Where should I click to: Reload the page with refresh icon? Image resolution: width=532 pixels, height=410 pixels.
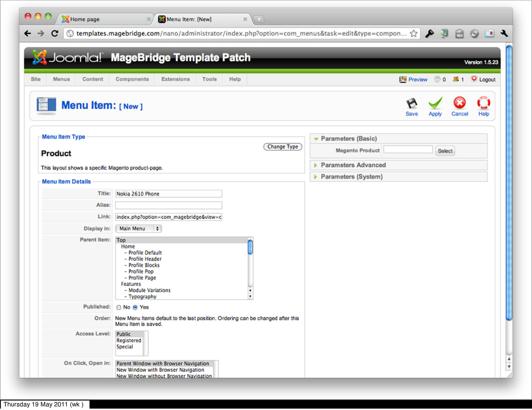click(x=55, y=33)
